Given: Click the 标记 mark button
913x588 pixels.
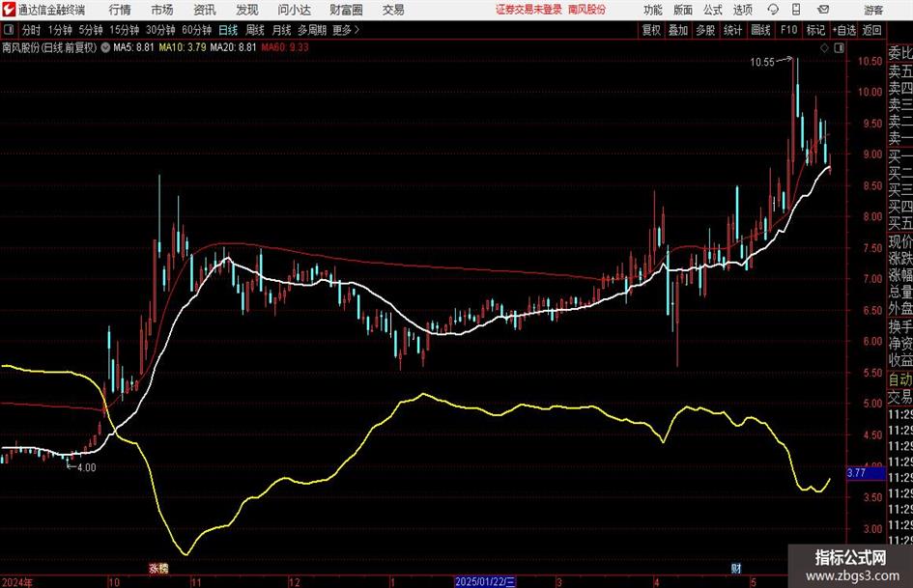Looking at the screenshot, I should [x=815, y=30].
